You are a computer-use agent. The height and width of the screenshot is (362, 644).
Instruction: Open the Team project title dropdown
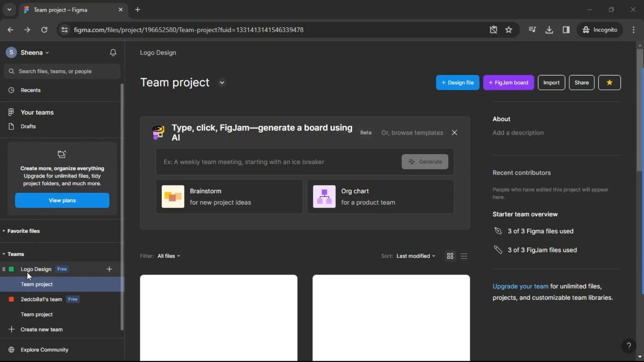[222, 83]
